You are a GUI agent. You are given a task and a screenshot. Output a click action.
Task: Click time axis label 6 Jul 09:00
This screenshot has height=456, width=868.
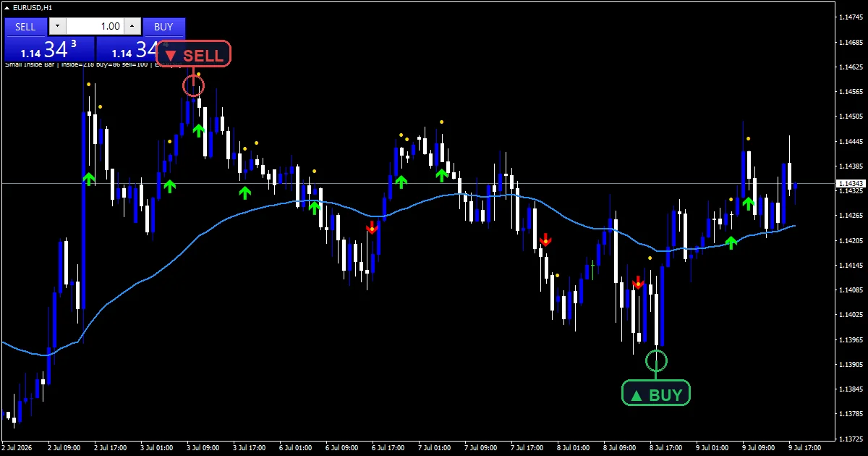coord(343,447)
